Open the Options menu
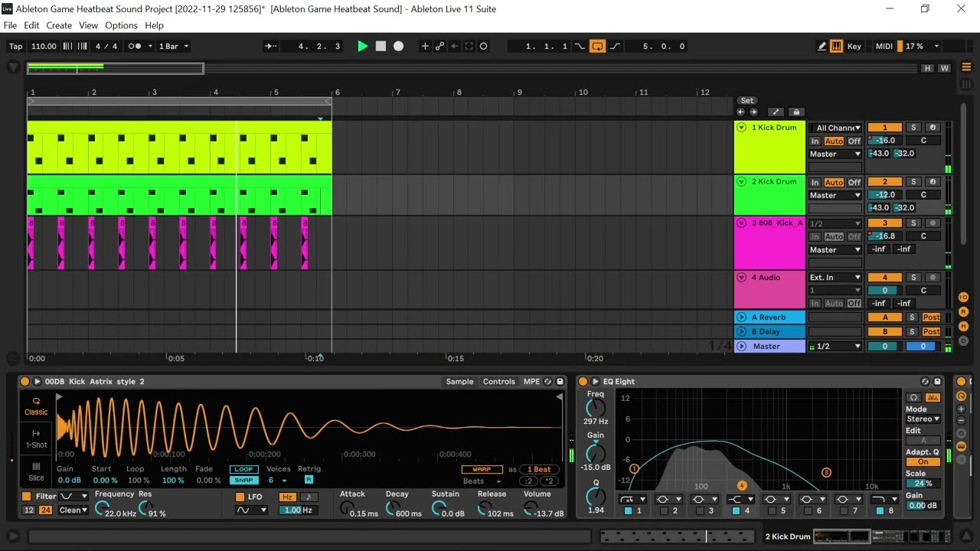Screen dimensions: 980x551 [x=122, y=25]
